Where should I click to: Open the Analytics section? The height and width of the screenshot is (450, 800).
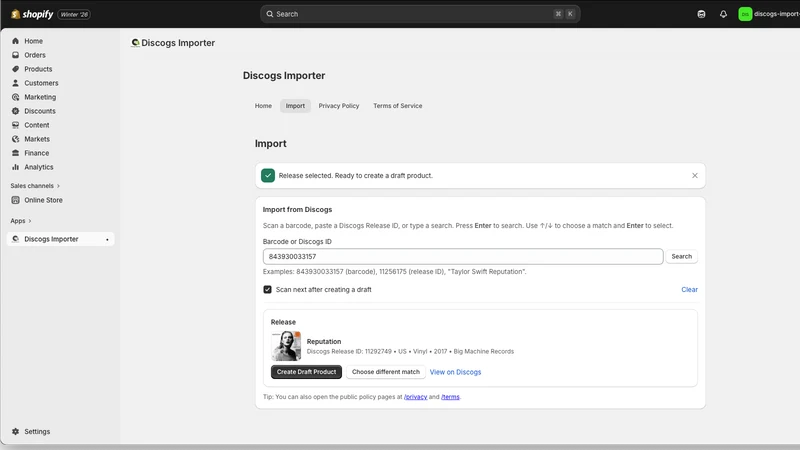39,167
